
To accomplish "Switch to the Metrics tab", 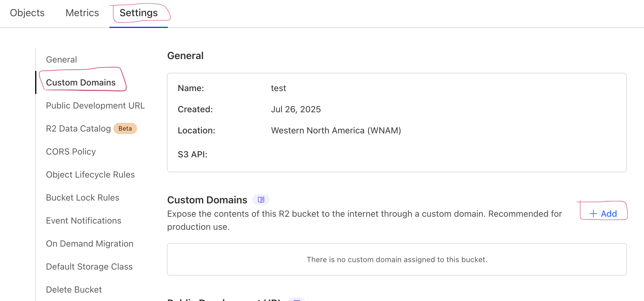I will (82, 13).
